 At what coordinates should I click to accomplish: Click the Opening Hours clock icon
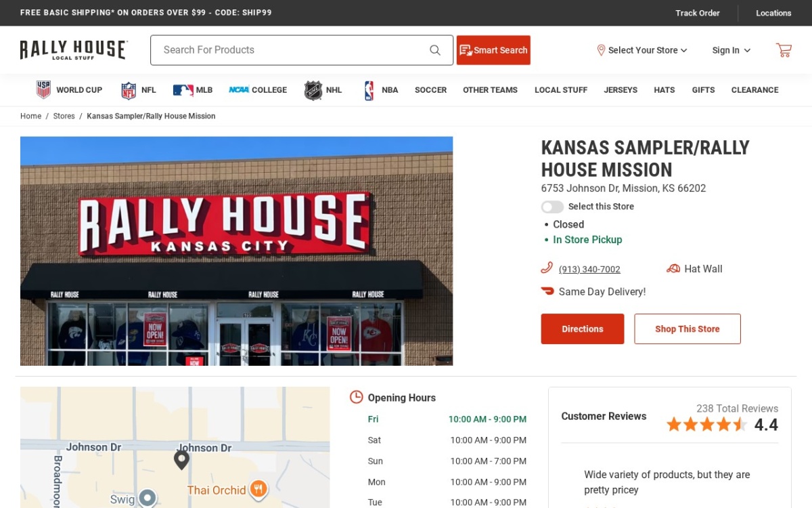[x=356, y=397]
